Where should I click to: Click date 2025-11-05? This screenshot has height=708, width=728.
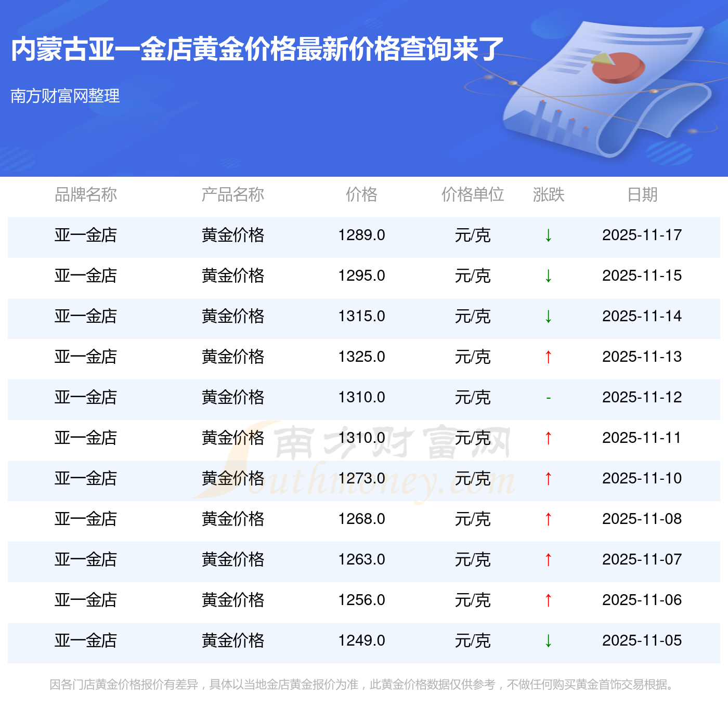pos(642,640)
